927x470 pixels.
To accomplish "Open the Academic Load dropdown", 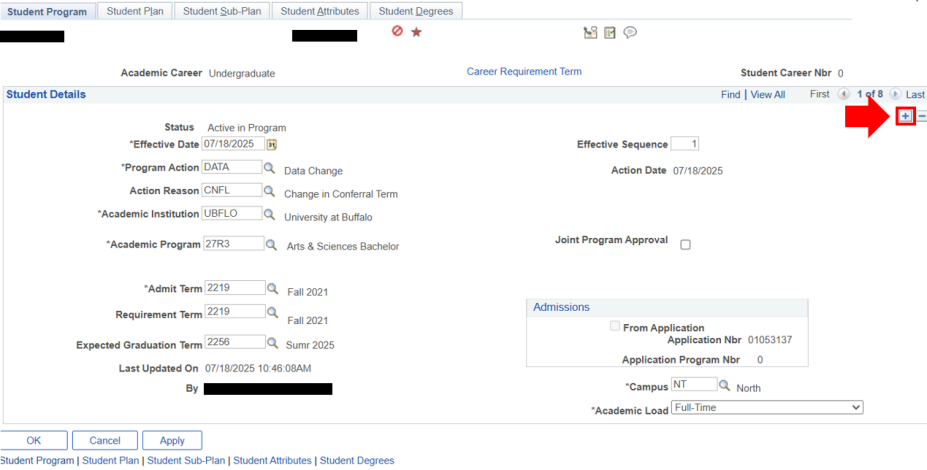I will tap(767, 407).
